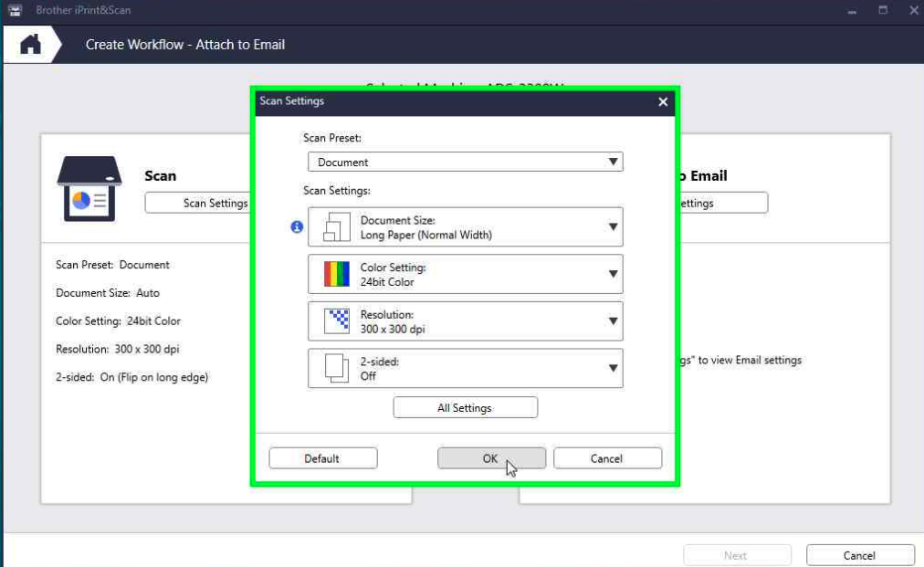
Task: Click the Resolution checkered icon
Action: tap(337, 321)
